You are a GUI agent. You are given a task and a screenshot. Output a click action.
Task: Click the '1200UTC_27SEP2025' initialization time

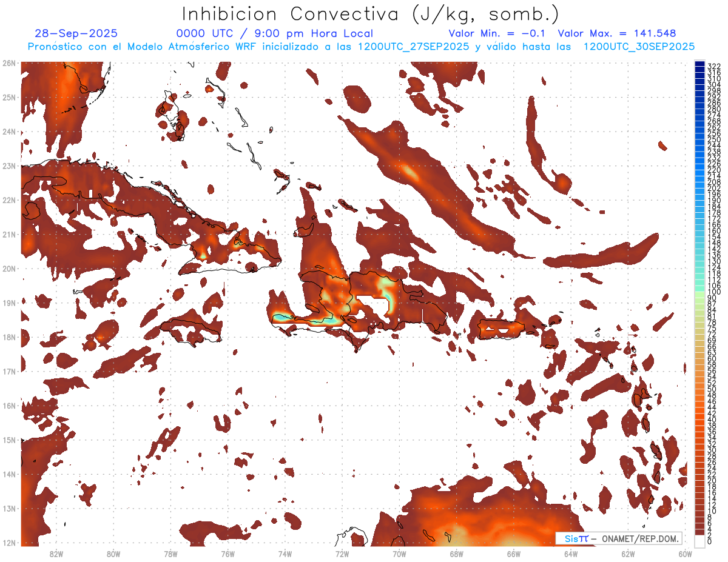point(413,47)
